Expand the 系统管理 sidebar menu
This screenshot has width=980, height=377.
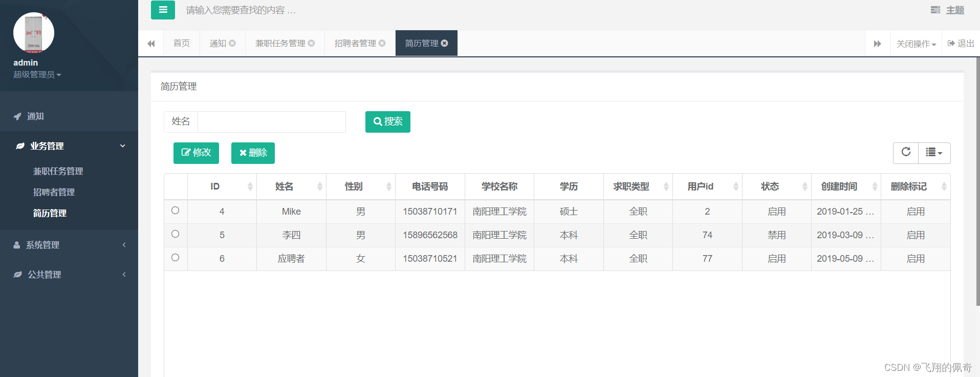pyautogui.click(x=69, y=245)
